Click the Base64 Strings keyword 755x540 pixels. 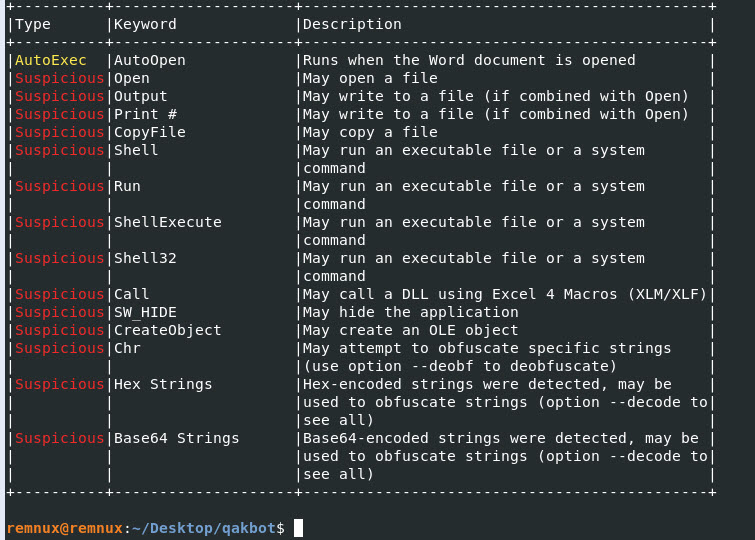[x=176, y=438]
